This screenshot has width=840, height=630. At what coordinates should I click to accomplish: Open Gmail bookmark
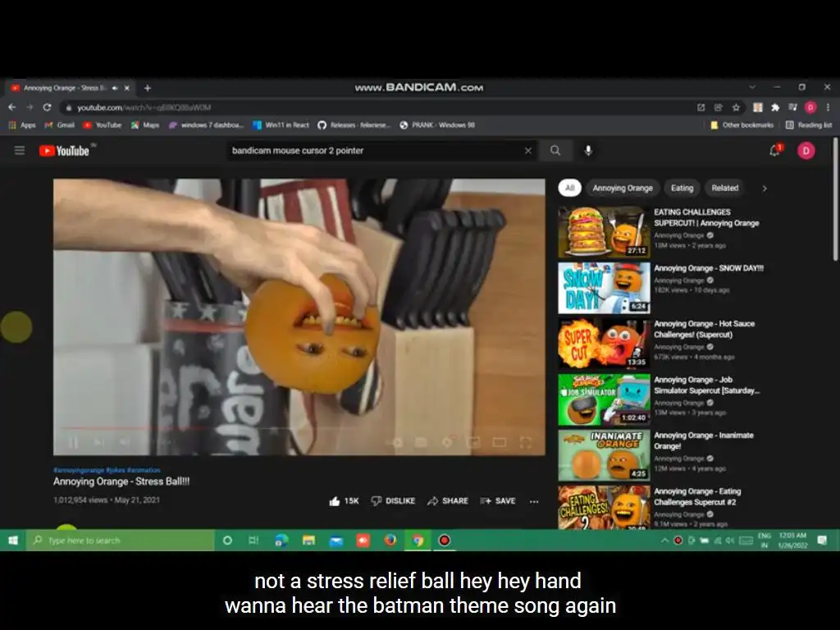(x=59, y=125)
